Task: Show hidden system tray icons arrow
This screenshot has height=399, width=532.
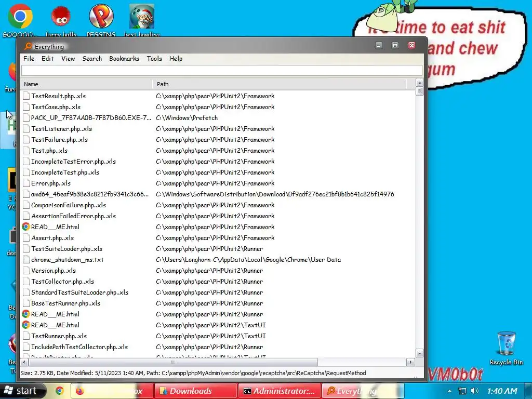Action: pos(449,391)
